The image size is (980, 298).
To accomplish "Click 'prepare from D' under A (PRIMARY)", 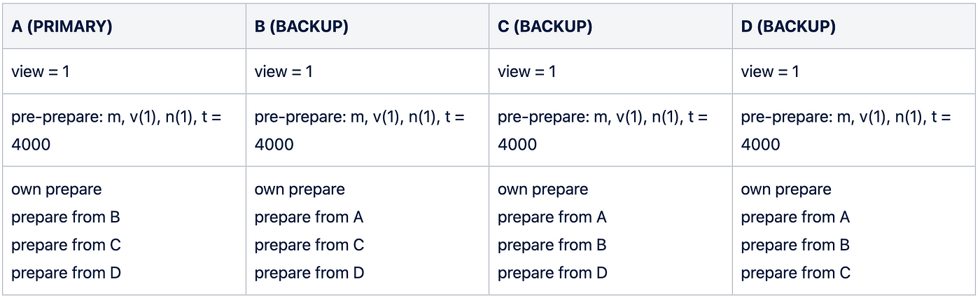I will [x=66, y=273].
